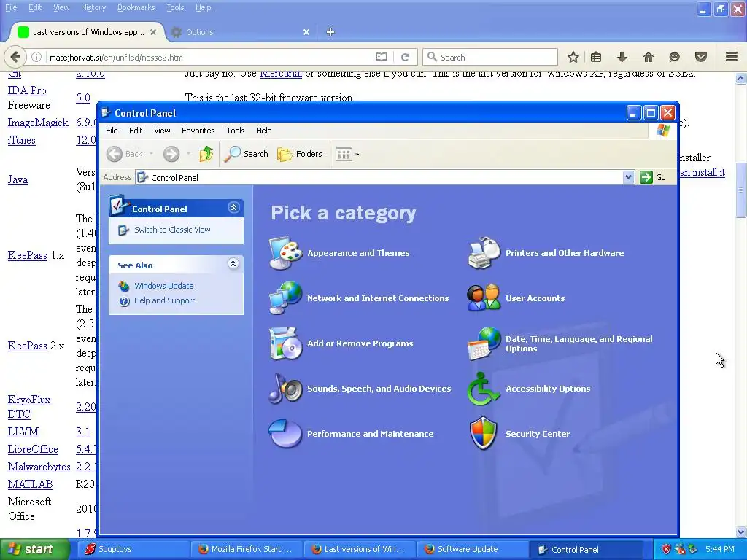Open Control Panel Edit menu
This screenshot has width=747, height=560.
[136, 131]
